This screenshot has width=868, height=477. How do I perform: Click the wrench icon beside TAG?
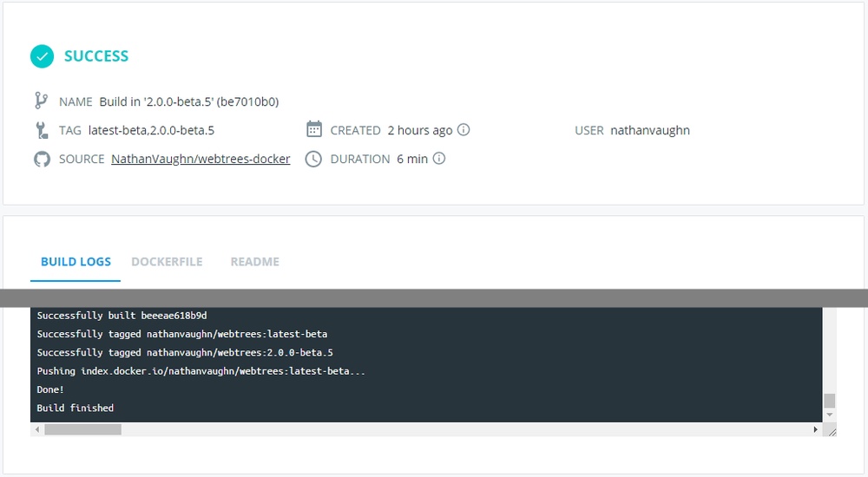(42, 130)
